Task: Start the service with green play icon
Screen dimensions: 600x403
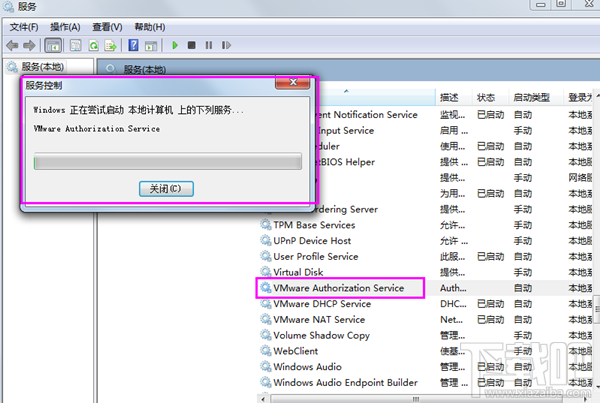Action: click(x=175, y=45)
